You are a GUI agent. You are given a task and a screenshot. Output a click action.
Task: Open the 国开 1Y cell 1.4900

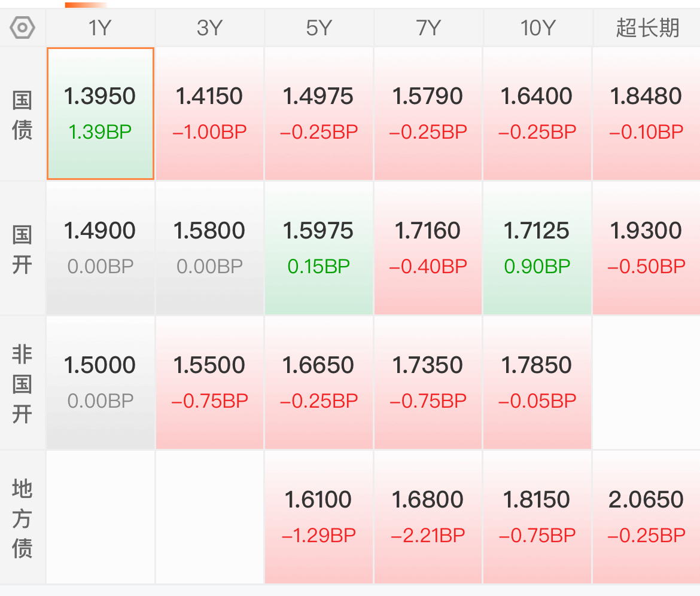pos(101,248)
